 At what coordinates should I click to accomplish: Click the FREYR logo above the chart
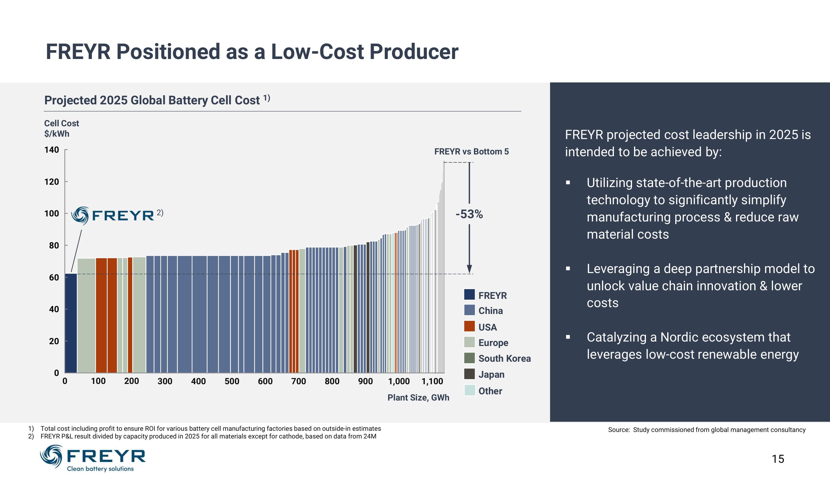coord(113,216)
